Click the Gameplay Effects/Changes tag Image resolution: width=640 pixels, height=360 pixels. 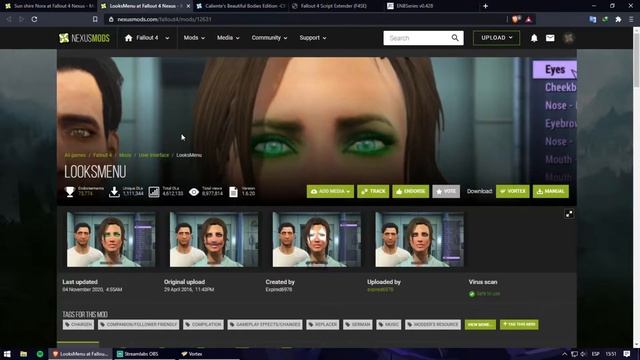[265, 324]
